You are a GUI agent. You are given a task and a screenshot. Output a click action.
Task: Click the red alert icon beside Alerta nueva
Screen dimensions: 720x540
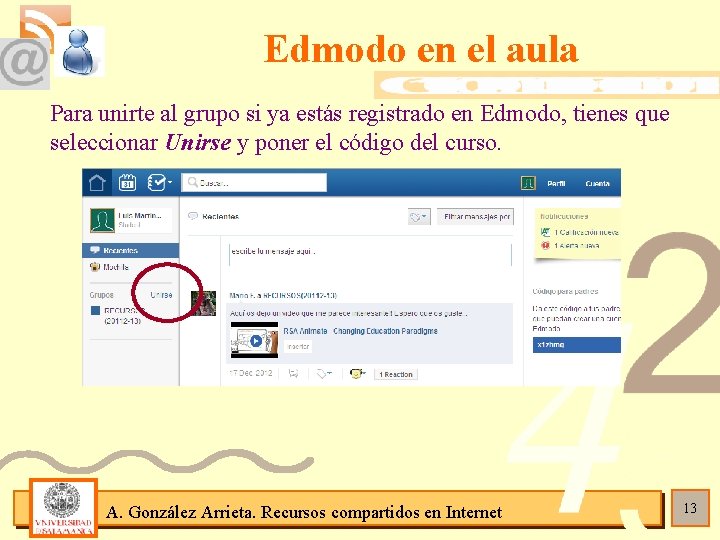545,246
